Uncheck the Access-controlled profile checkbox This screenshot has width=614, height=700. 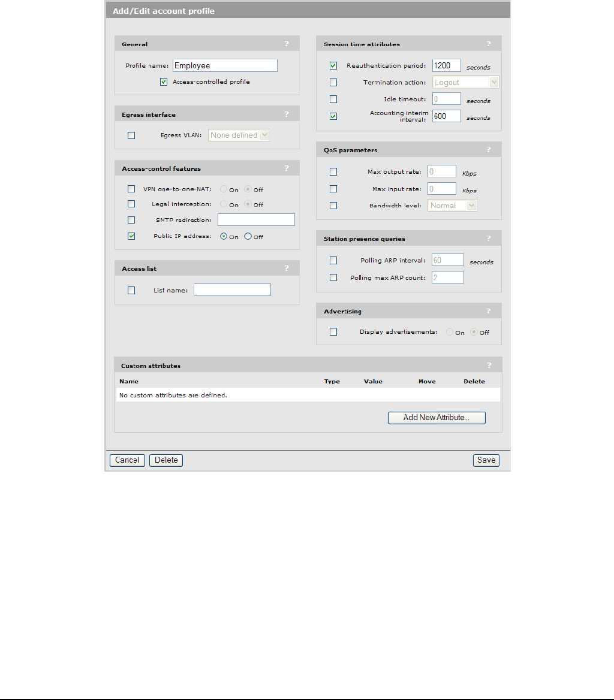pyautogui.click(x=164, y=82)
